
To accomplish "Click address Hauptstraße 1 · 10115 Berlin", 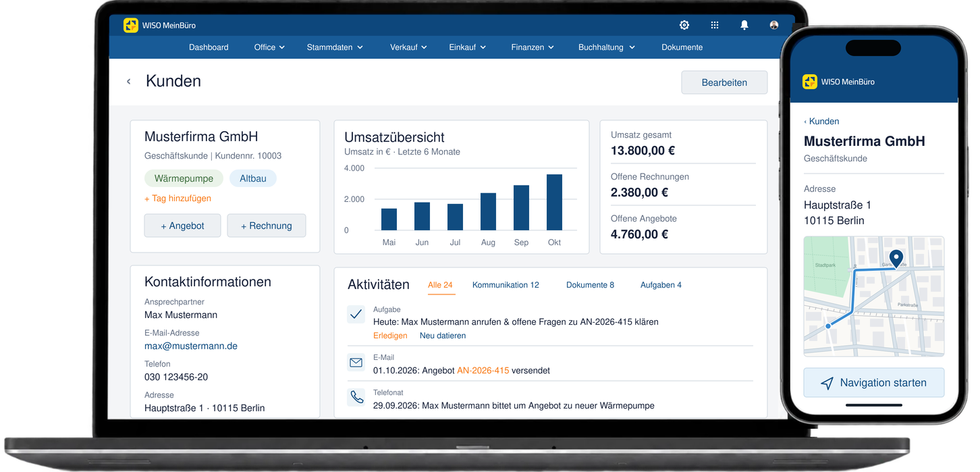I will click(205, 408).
